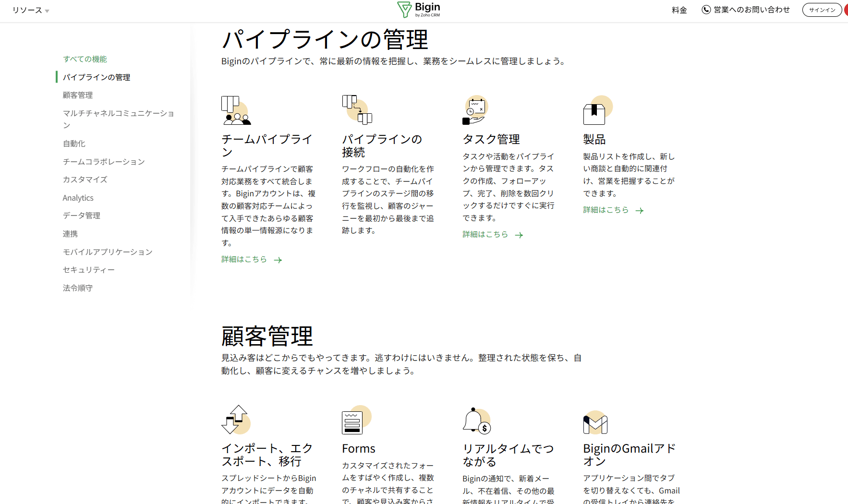Image resolution: width=848 pixels, height=504 pixels.
Task: Click the チームパイプライン team icon
Action: click(236, 110)
